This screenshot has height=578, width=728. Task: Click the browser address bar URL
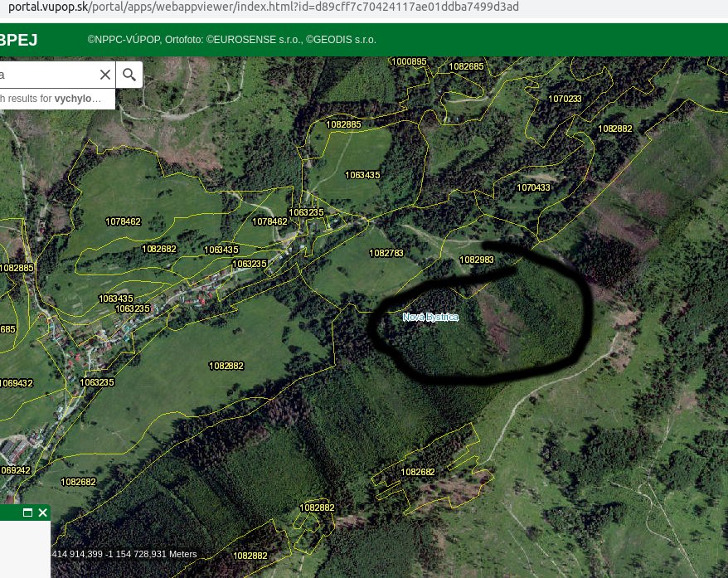tap(263, 7)
